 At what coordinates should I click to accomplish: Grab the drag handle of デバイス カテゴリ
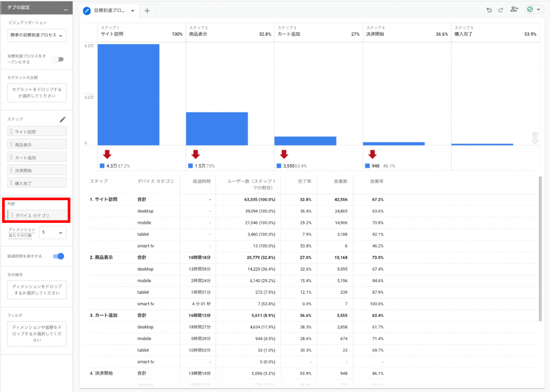point(12,215)
